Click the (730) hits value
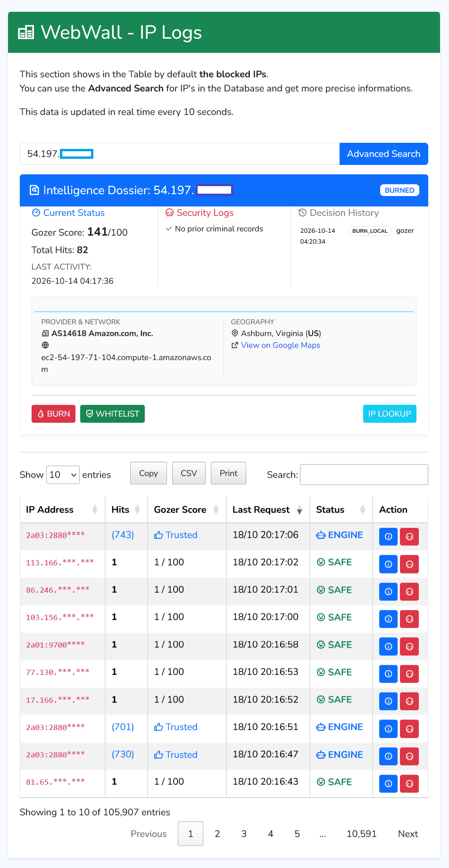 click(x=123, y=754)
